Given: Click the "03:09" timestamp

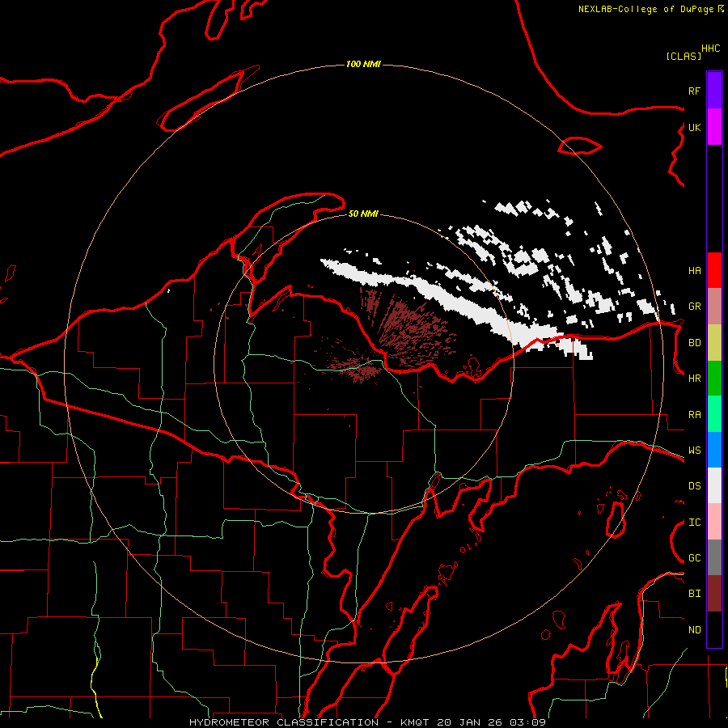Looking at the screenshot, I should click(527, 722).
